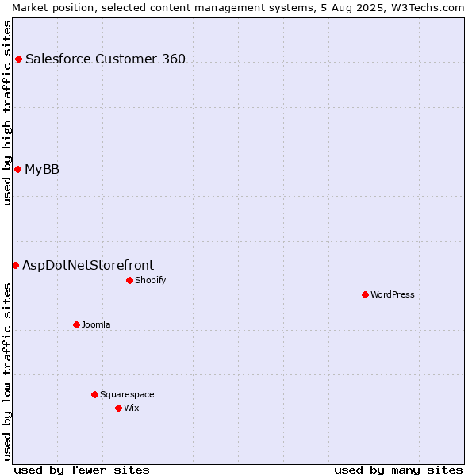Click the chart title mentioning W3Techs.com

238,8
